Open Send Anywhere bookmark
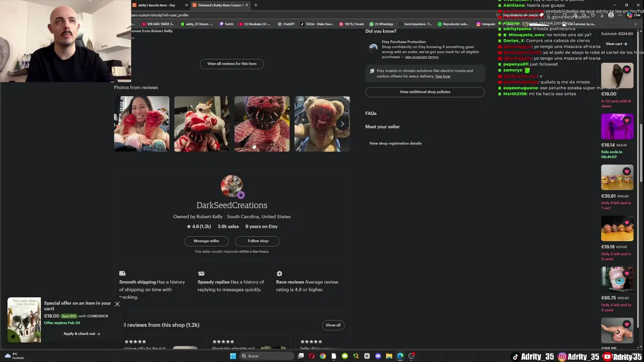This screenshot has height=362, width=644. coord(415,24)
